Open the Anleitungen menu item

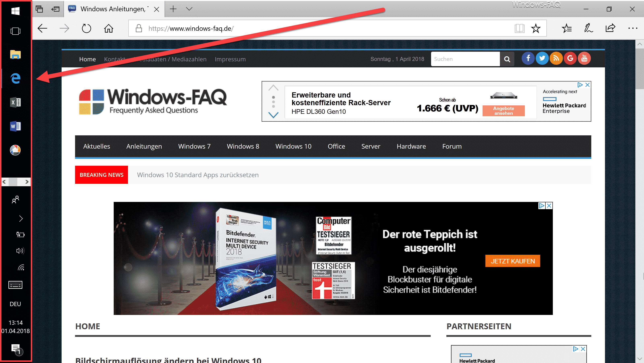(x=144, y=146)
